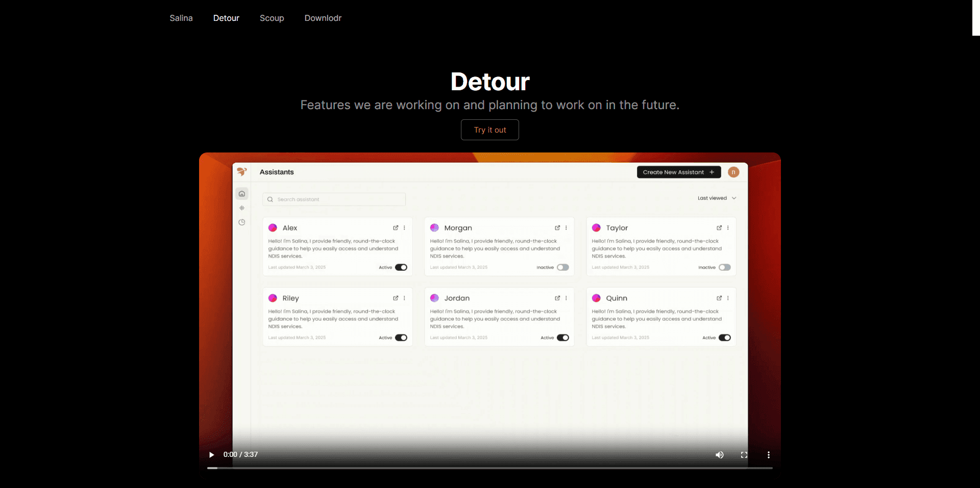
Task: Open Alex's assistant in a new window
Action: (x=396, y=228)
